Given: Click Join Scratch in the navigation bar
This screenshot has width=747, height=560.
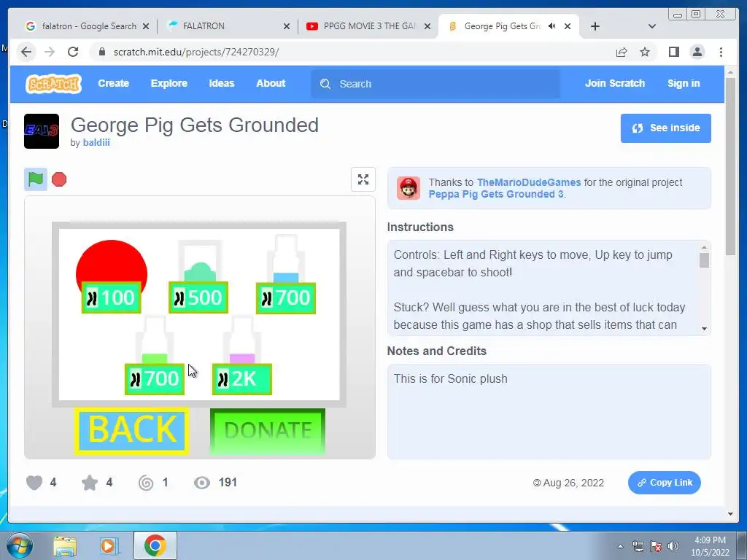Looking at the screenshot, I should click(x=614, y=83).
